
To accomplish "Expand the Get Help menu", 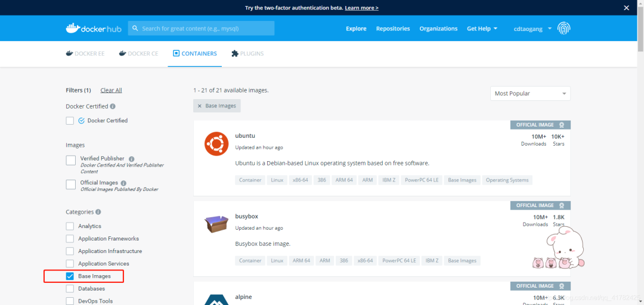I will coord(482,29).
